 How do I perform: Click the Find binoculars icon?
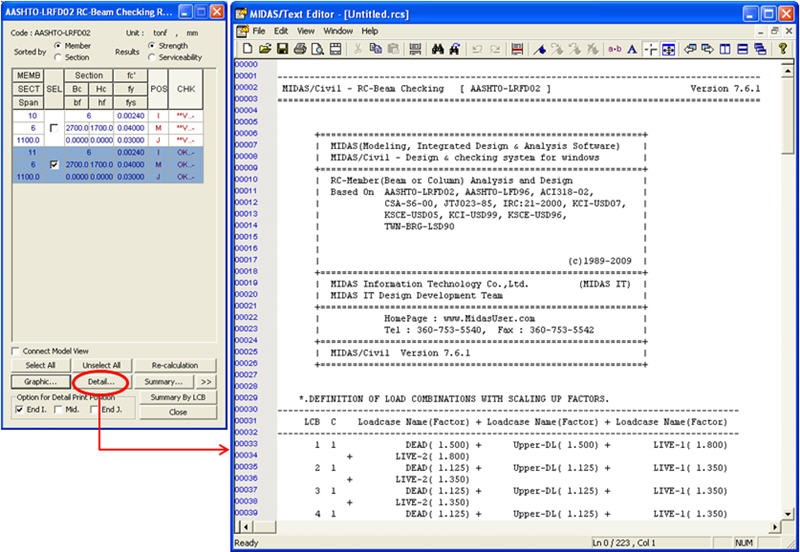(436, 49)
